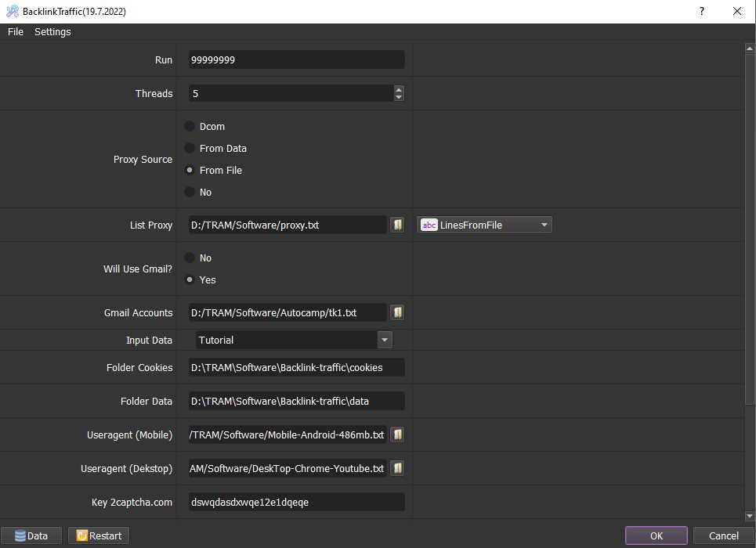Screen dimensions: 756x548
Task: Click the question mark help icon
Action: click(702, 11)
